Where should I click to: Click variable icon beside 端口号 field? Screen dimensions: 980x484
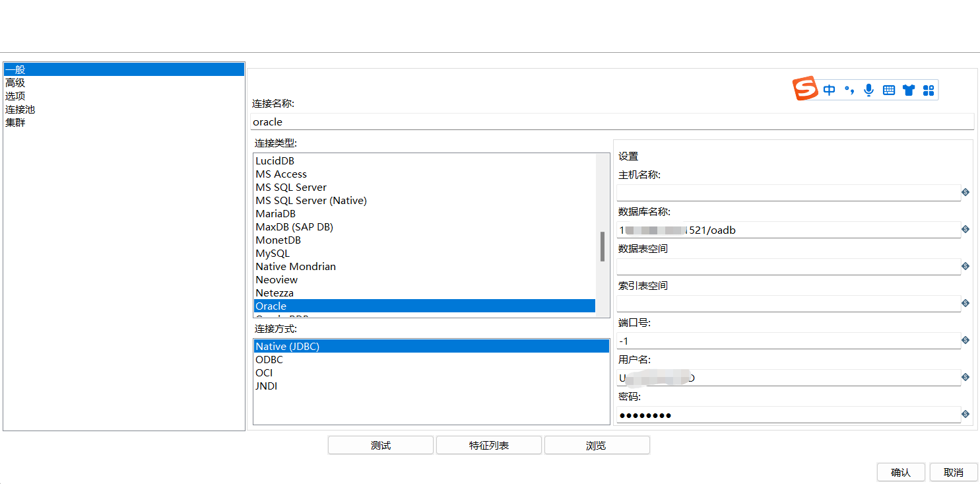tap(965, 340)
